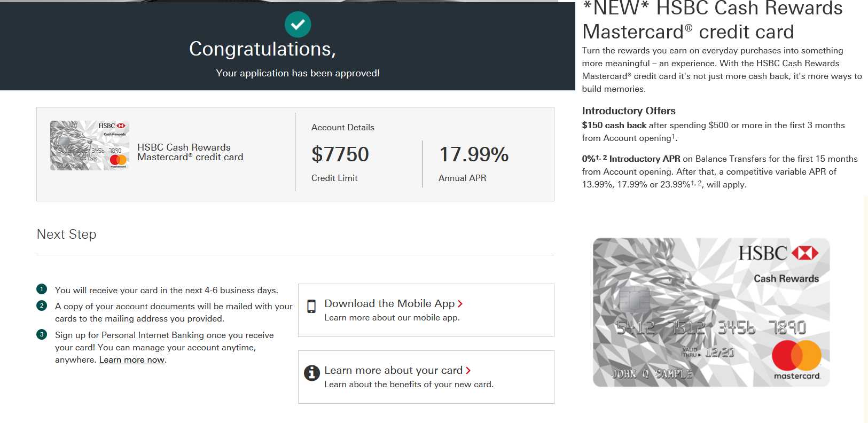Open the "Learn more about your card" link
The image size is (868, 423).
coord(393,370)
